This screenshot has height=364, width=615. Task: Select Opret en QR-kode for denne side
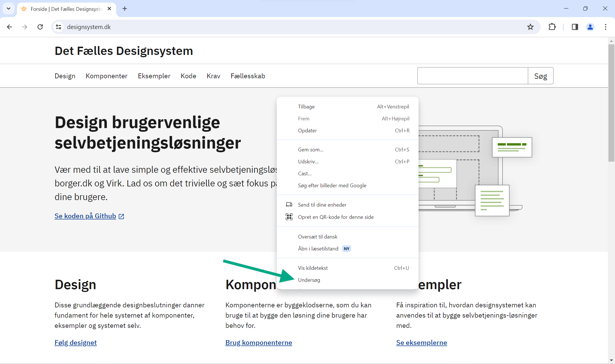pyautogui.click(x=347, y=217)
